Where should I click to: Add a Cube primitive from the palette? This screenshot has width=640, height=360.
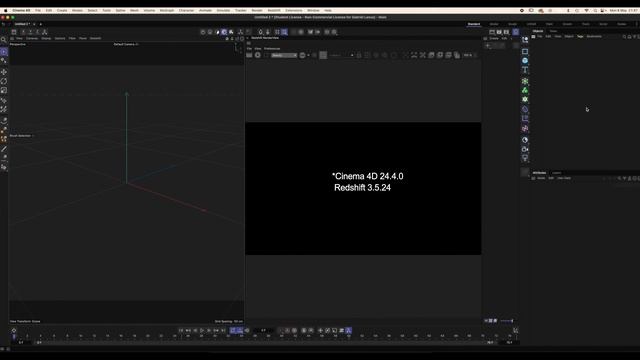click(525, 51)
